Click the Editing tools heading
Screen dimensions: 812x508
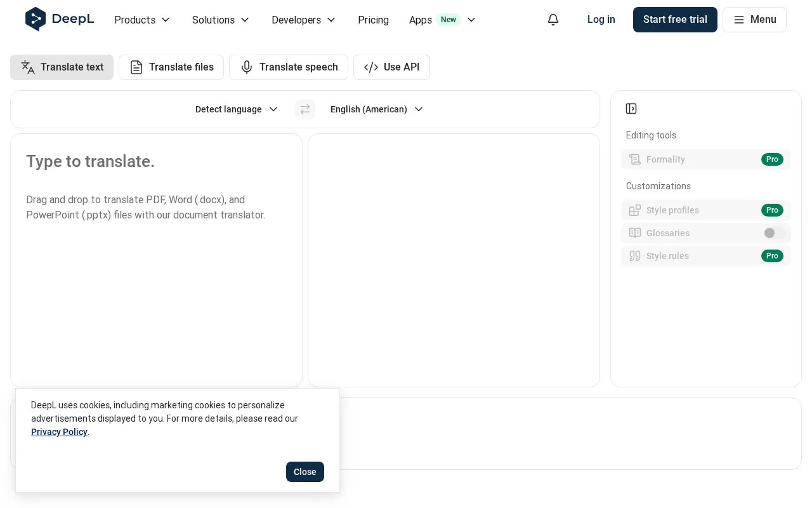pyautogui.click(x=651, y=135)
